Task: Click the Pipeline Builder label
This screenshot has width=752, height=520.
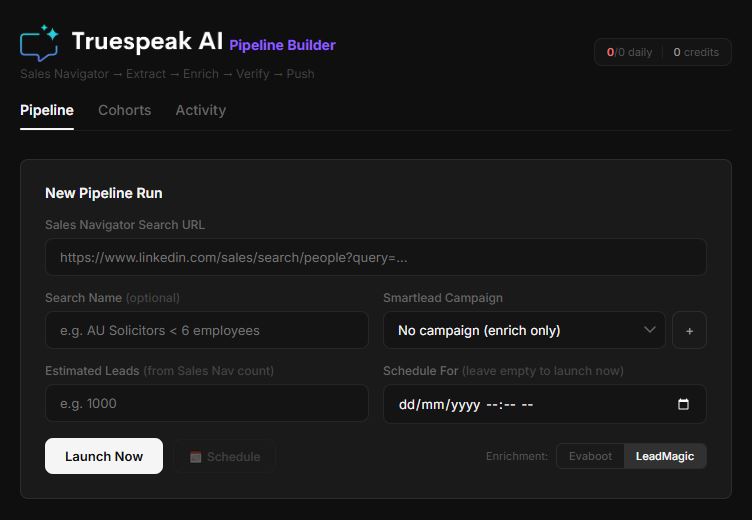Action: [x=282, y=45]
